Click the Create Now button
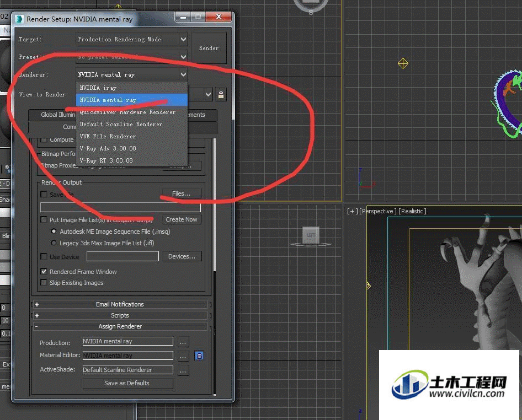The image size is (522, 420). 182,219
